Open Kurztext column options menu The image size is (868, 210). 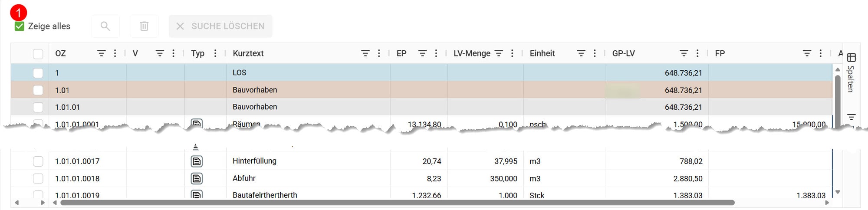pyautogui.click(x=379, y=53)
